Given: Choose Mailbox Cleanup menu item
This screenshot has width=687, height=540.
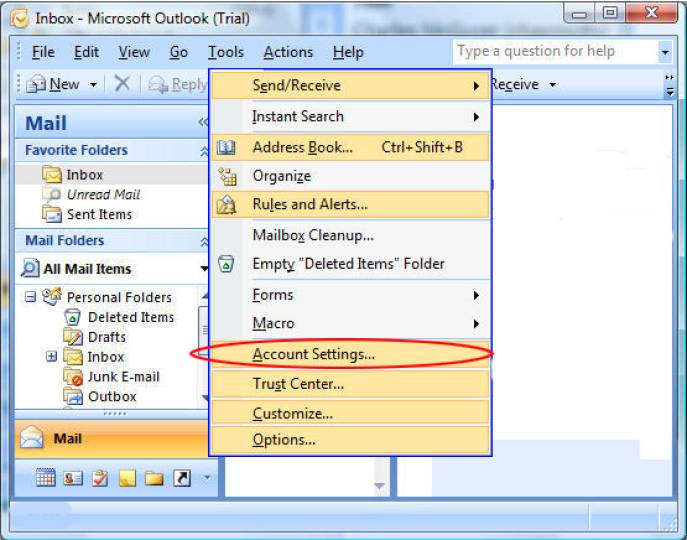Looking at the screenshot, I should (x=350, y=235).
